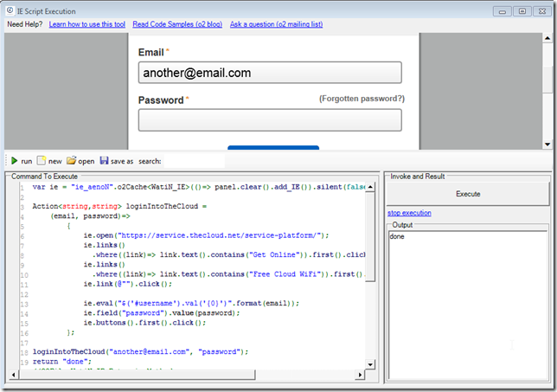
Task: Click the Email input field
Action: [270, 73]
